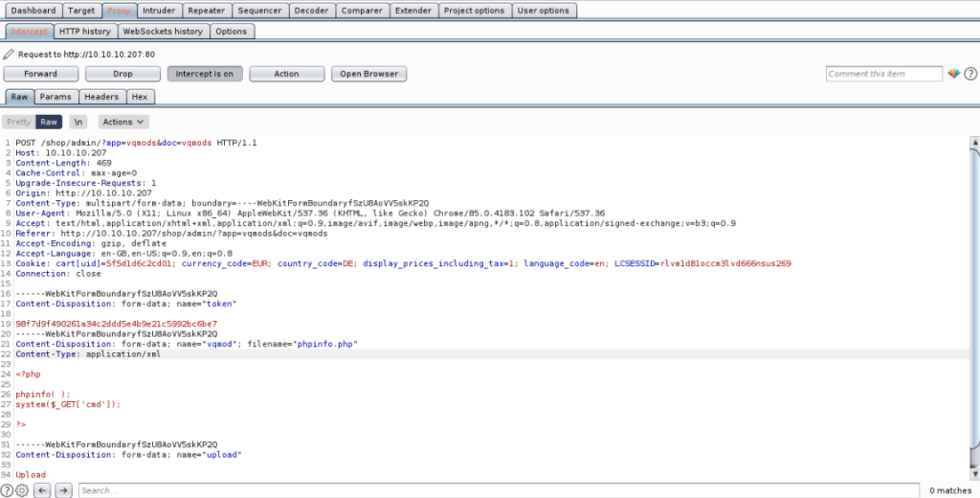Screen dimensions: 980x498
Task: Click the POST request line text
Action: [x=136, y=143]
